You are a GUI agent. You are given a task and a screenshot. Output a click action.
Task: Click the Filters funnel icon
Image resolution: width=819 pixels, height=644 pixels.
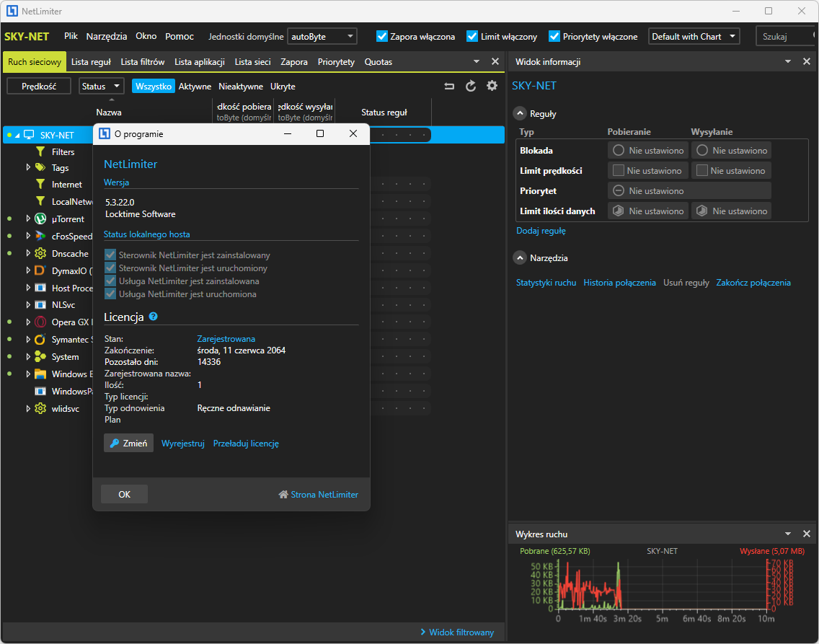(x=40, y=151)
